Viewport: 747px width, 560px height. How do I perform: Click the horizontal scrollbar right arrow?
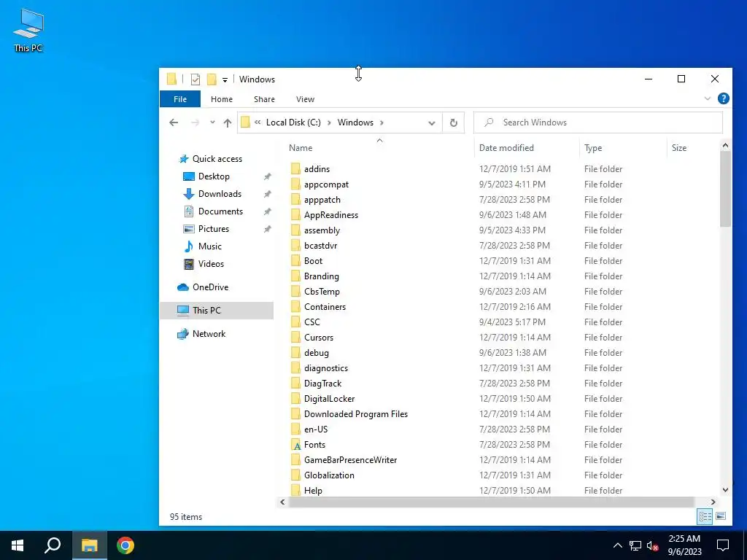(x=713, y=502)
